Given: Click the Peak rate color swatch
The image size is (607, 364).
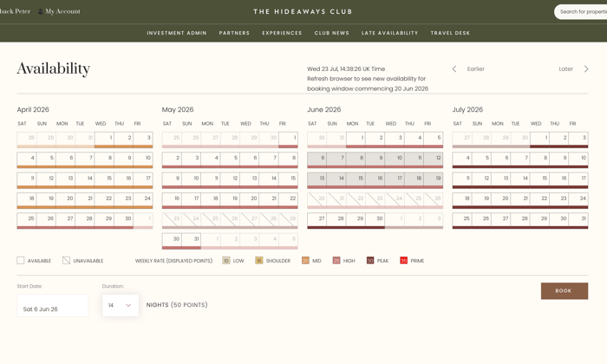Looking at the screenshot, I should click(x=370, y=260).
